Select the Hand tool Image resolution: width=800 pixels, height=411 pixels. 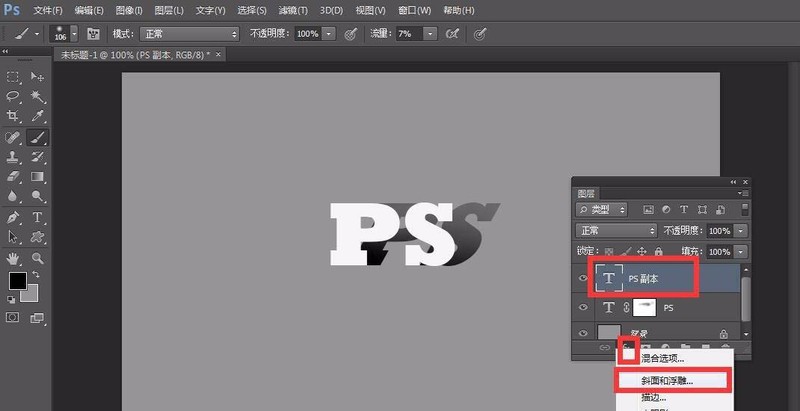[14, 257]
